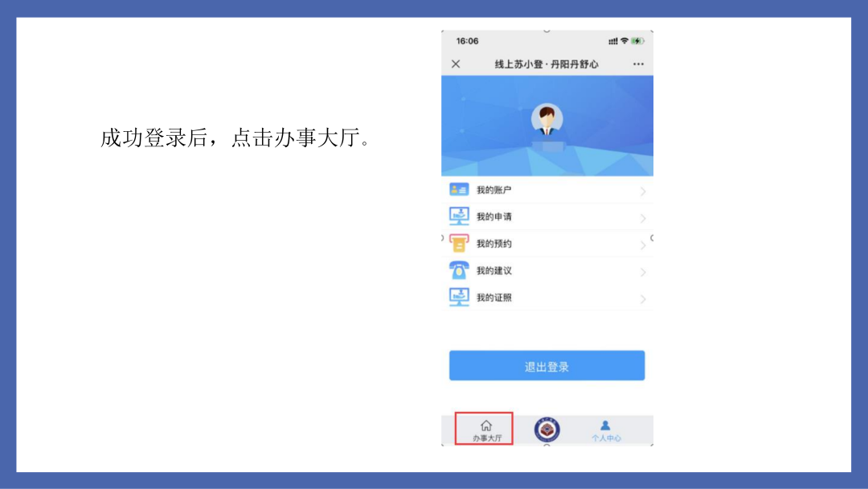The height and width of the screenshot is (489, 868).
Task: Tap the user avatar picture
Action: click(547, 119)
